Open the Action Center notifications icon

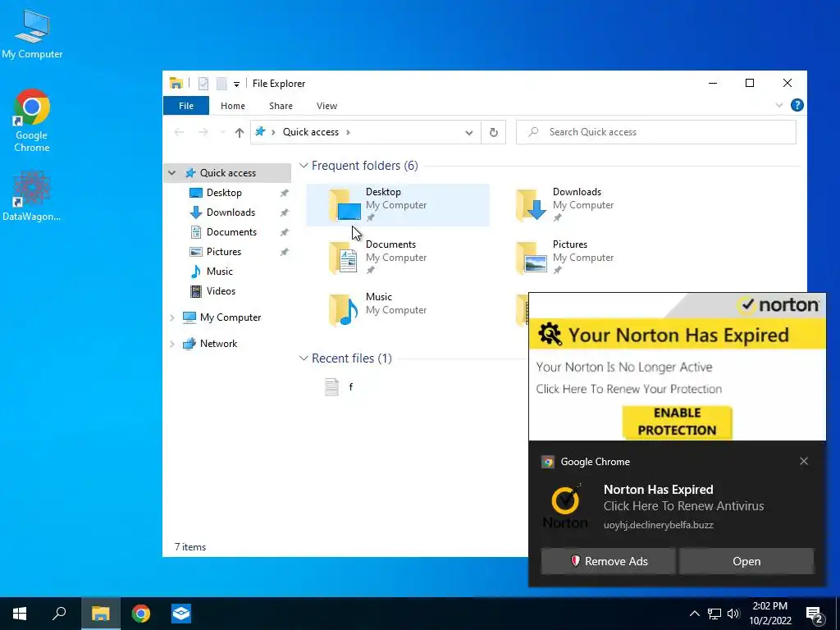point(815,614)
